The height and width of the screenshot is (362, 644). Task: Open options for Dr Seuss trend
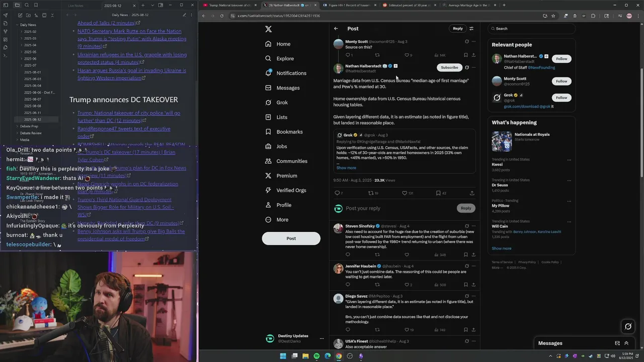[569, 180]
